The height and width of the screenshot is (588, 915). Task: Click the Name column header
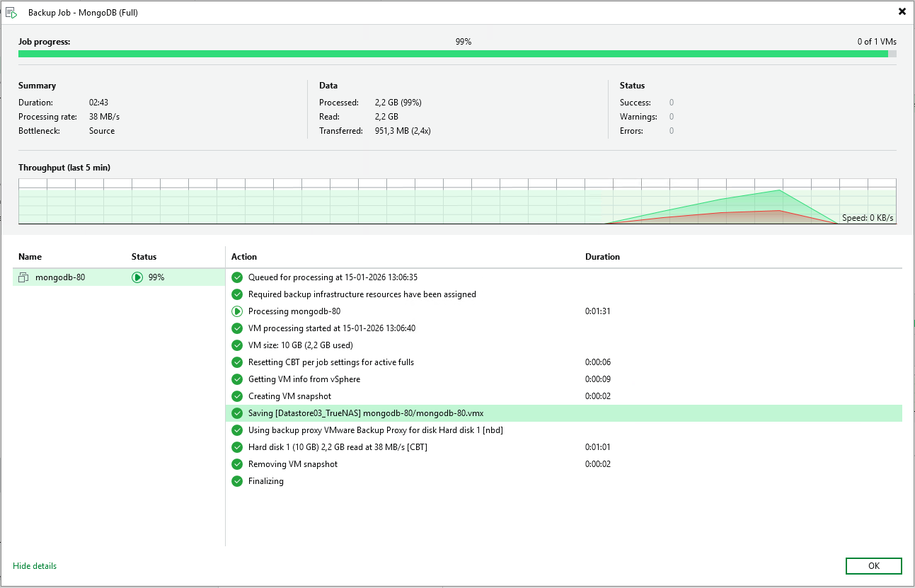[30, 257]
